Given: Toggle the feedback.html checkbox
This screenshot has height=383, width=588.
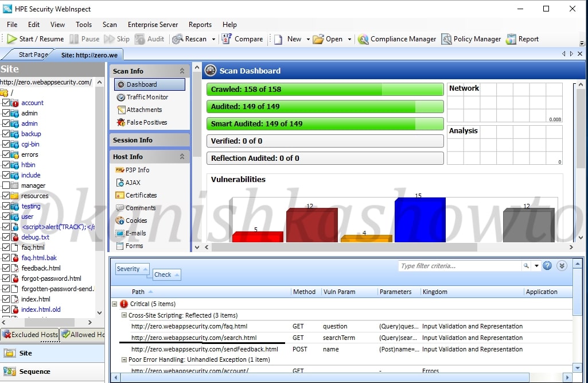Looking at the screenshot, I should pos(6,268).
